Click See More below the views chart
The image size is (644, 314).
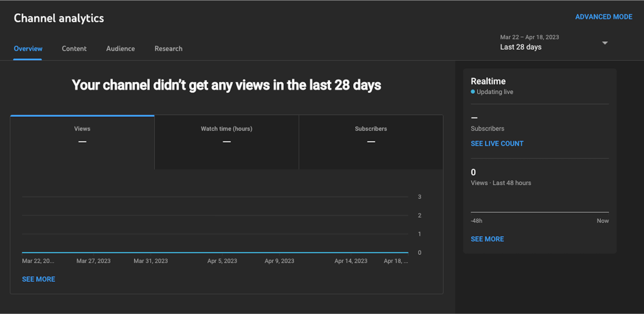click(x=39, y=279)
